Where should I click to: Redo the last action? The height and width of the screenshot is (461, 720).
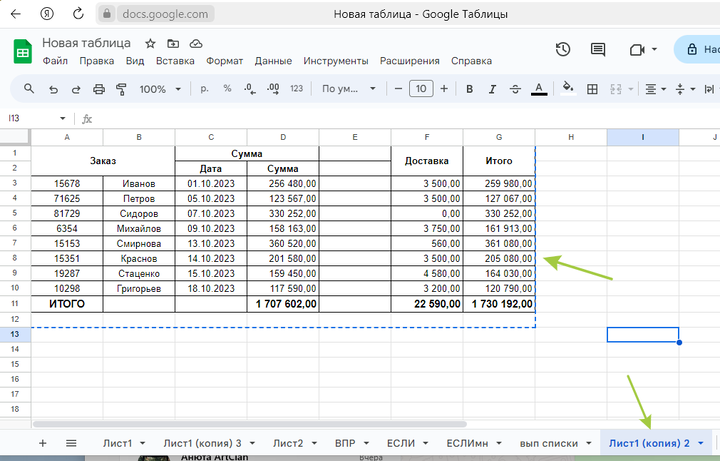click(x=76, y=89)
